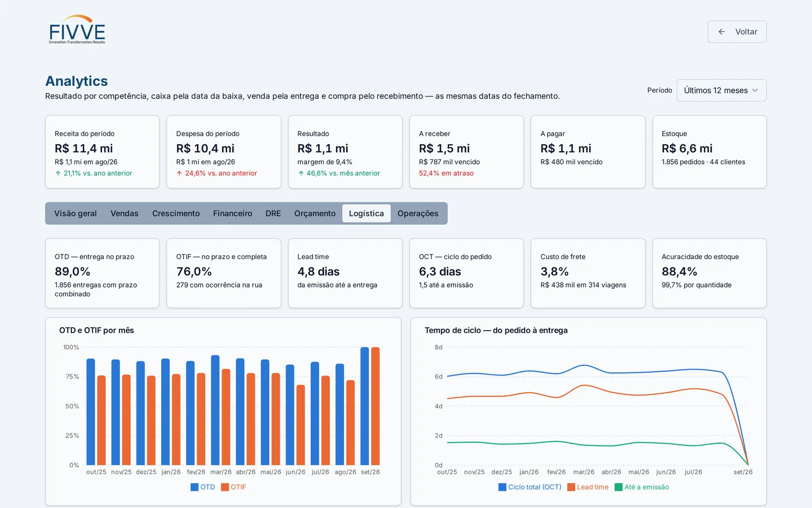
Task: Click the Analytics page heading
Action: coord(77,81)
